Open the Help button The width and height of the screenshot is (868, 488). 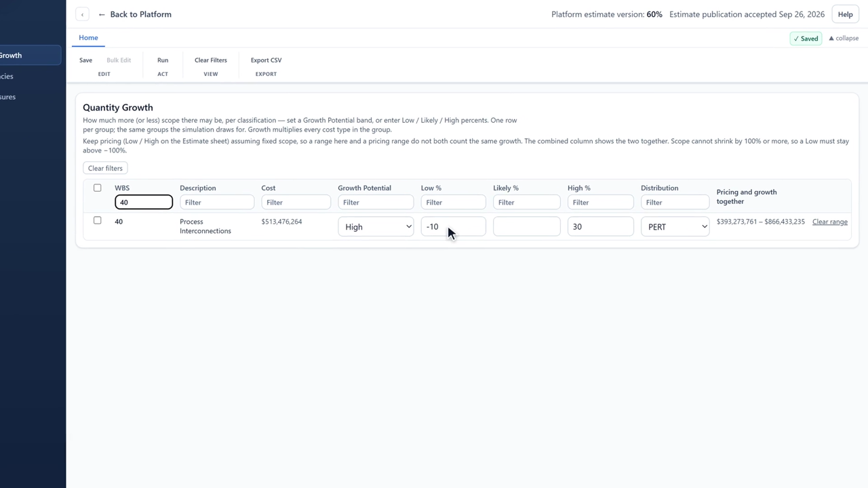coord(845,14)
